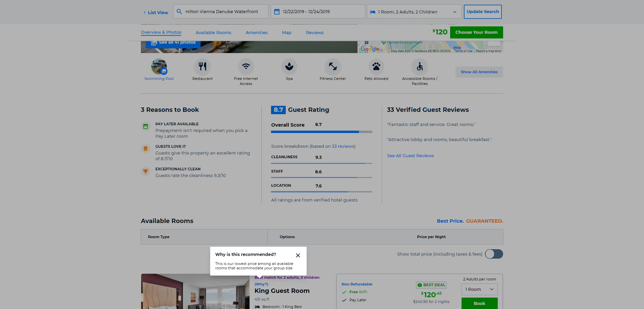Go back to List View
The image size is (644, 309).
(156, 12)
